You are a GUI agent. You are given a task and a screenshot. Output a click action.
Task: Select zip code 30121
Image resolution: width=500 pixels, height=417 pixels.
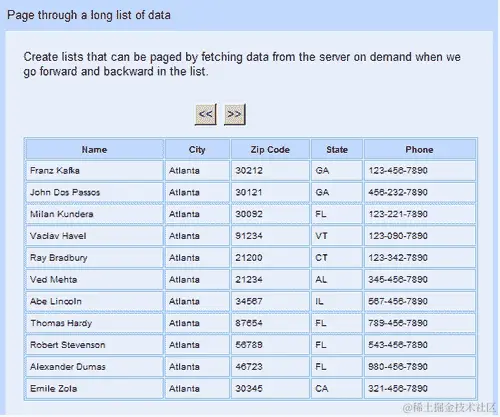pos(270,192)
